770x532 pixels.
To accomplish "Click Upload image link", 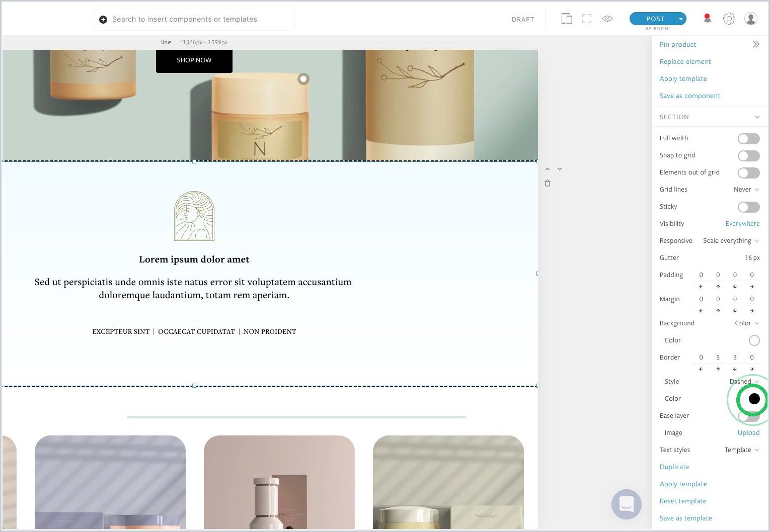I will (x=749, y=433).
